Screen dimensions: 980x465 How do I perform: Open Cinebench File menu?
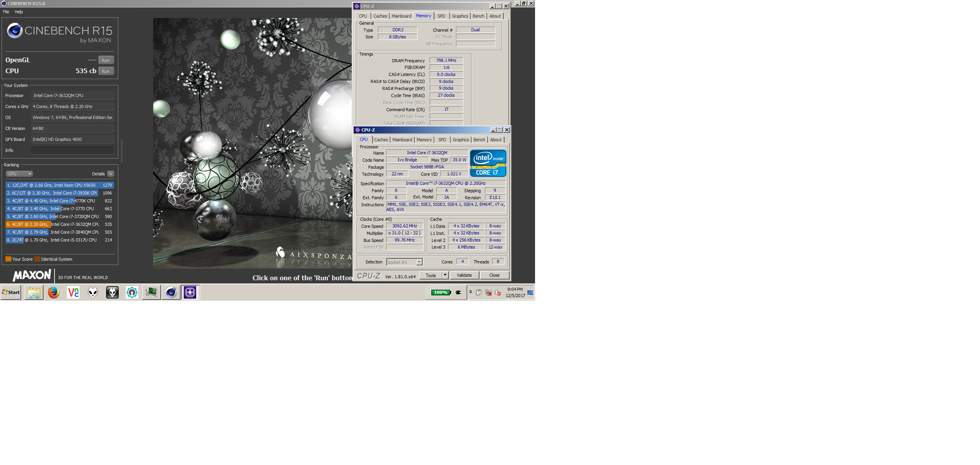click(6, 12)
